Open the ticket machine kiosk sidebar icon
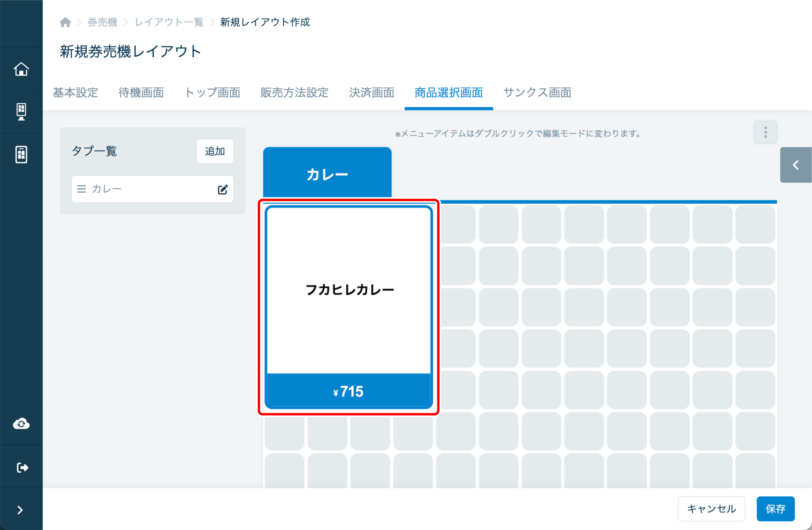This screenshot has height=530, width=812. (21, 112)
